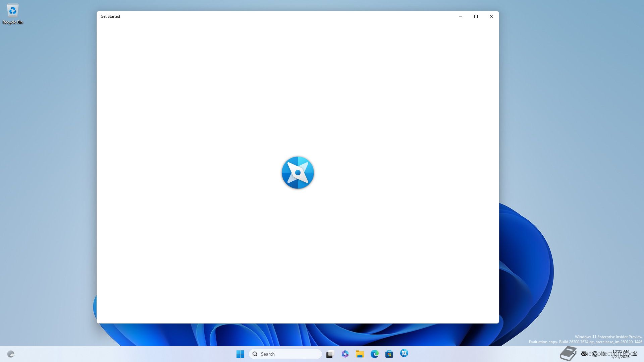Open File Explorer from taskbar
The image size is (644, 362).
pyautogui.click(x=360, y=354)
